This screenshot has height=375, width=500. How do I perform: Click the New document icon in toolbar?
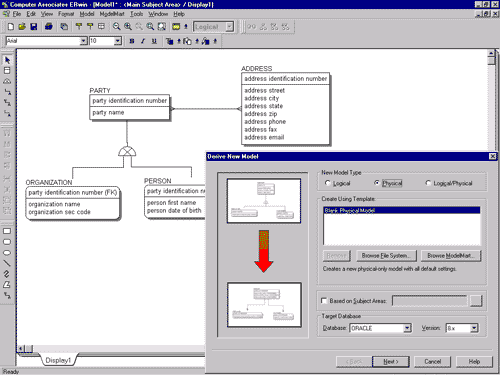tap(11, 27)
